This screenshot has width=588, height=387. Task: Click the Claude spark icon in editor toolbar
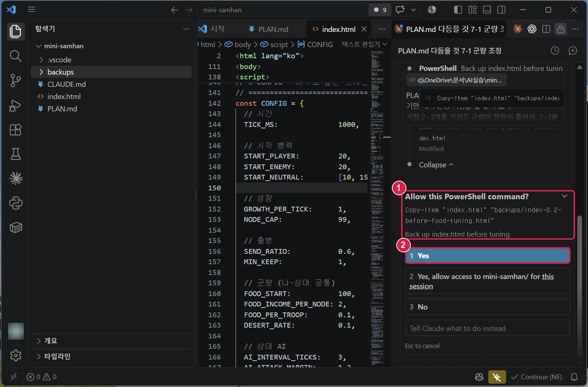click(518, 29)
